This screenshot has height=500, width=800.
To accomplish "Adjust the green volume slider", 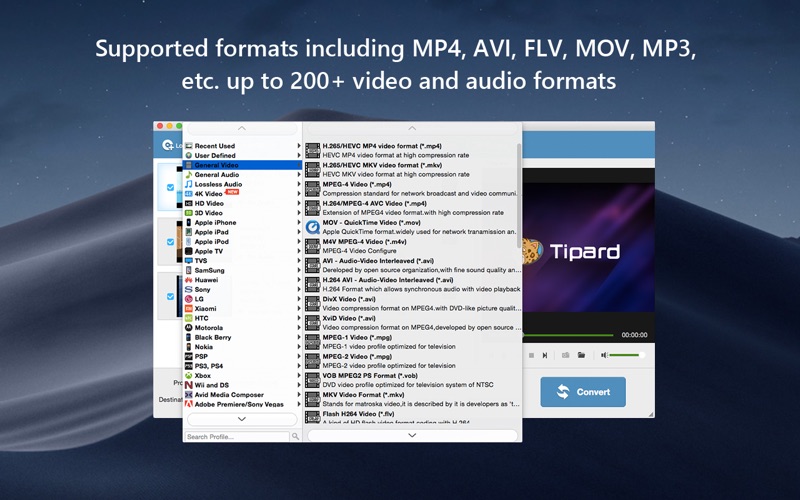I will point(627,355).
